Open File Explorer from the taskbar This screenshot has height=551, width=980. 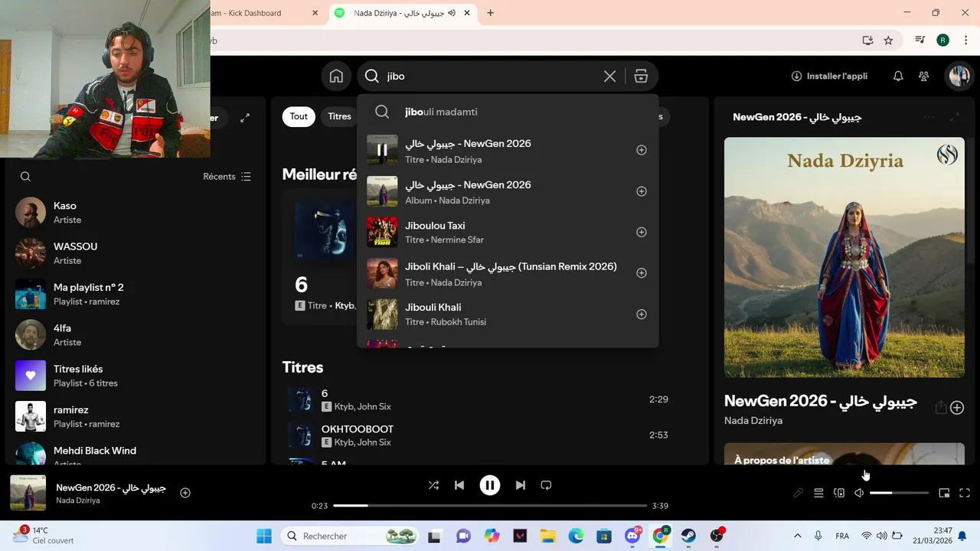548,536
